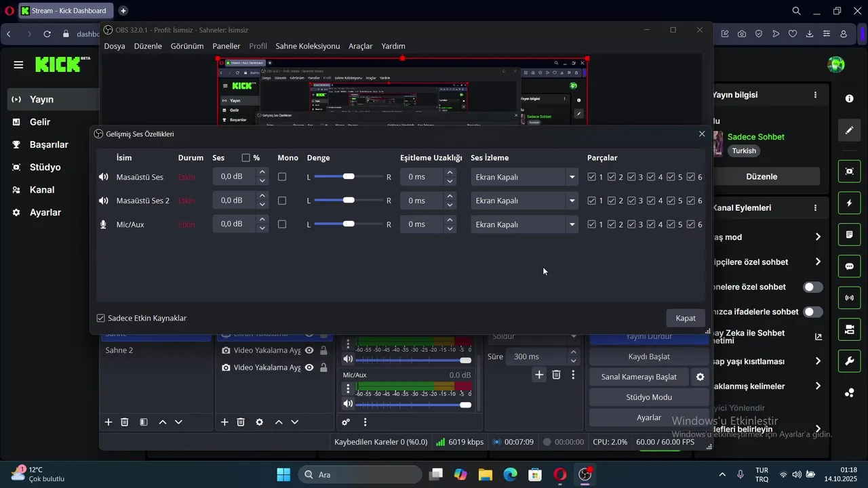The height and width of the screenshot is (488, 868).
Task: Click the Stüdyo Modu button
Action: click(x=649, y=397)
